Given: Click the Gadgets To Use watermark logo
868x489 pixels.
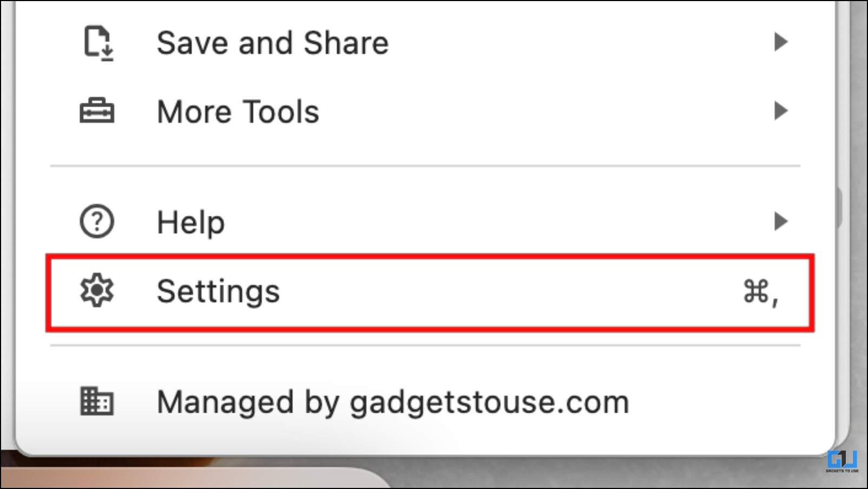Looking at the screenshot, I should click(x=842, y=461).
